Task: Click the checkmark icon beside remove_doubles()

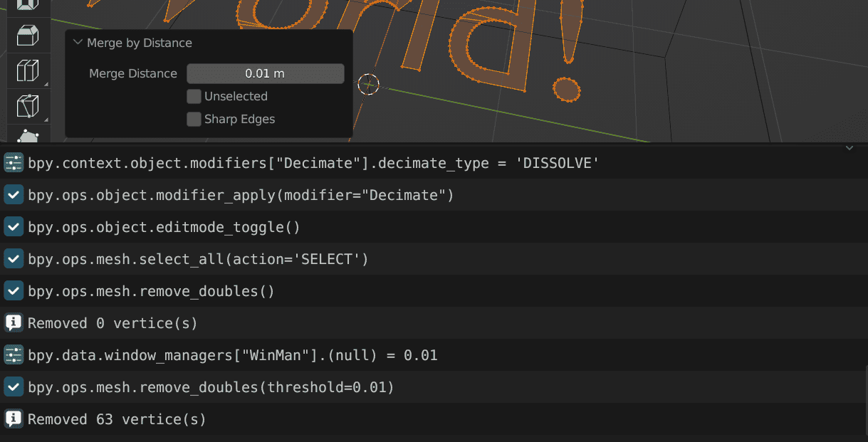Action: pyautogui.click(x=14, y=291)
